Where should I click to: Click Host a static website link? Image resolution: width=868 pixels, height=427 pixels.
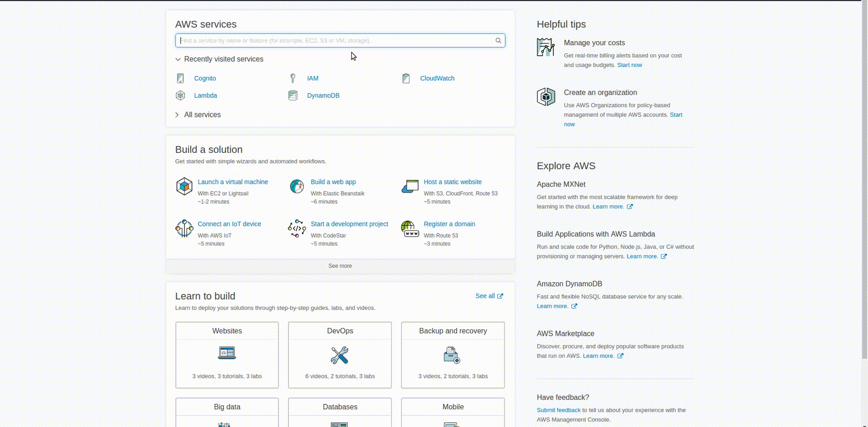[453, 182]
